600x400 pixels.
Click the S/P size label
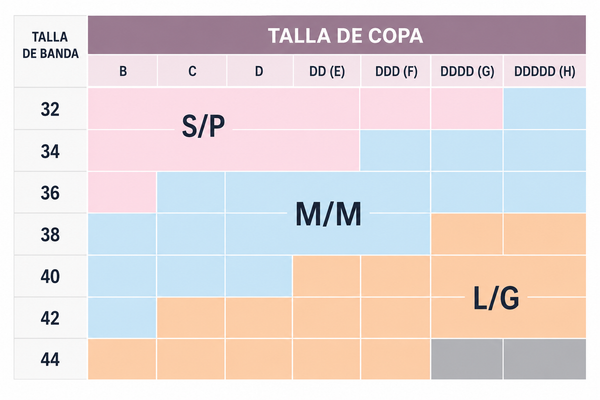pos(203,126)
